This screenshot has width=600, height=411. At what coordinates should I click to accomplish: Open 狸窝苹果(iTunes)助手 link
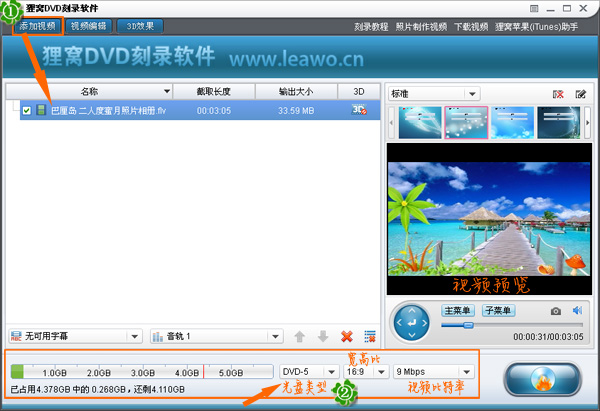click(x=536, y=27)
